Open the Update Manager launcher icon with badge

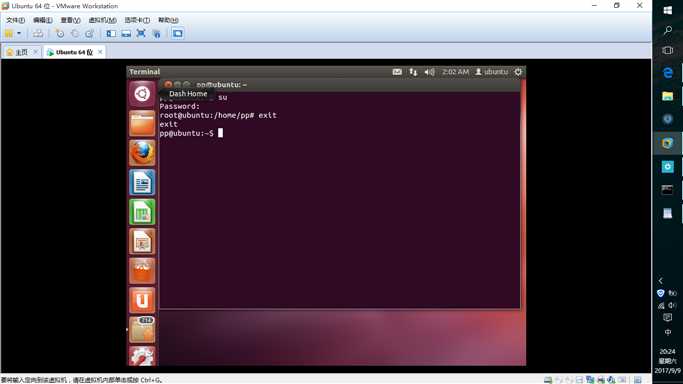142,330
